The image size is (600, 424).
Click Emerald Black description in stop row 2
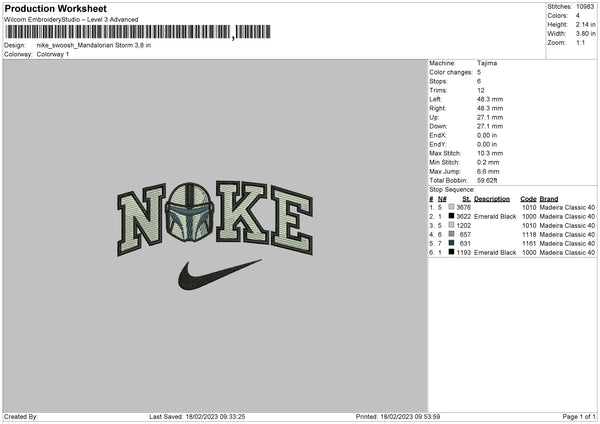pyautogui.click(x=495, y=217)
